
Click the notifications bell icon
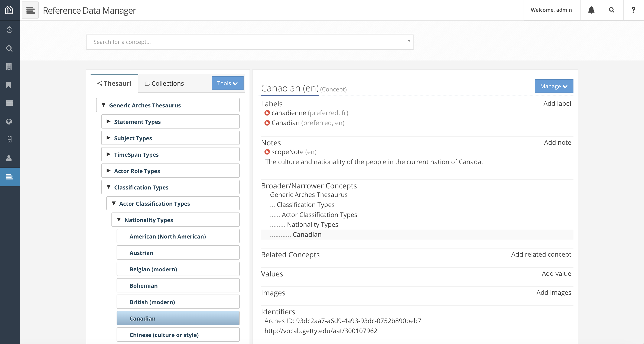click(591, 10)
